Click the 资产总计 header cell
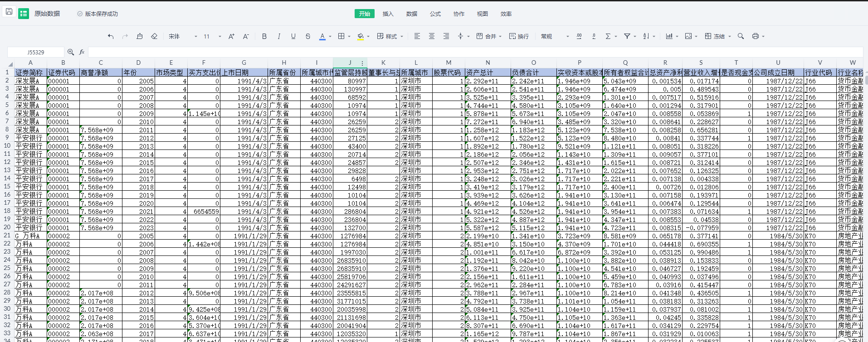The height and width of the screenshot is (342, 868). pyautogui.click(x=488, y=72)
